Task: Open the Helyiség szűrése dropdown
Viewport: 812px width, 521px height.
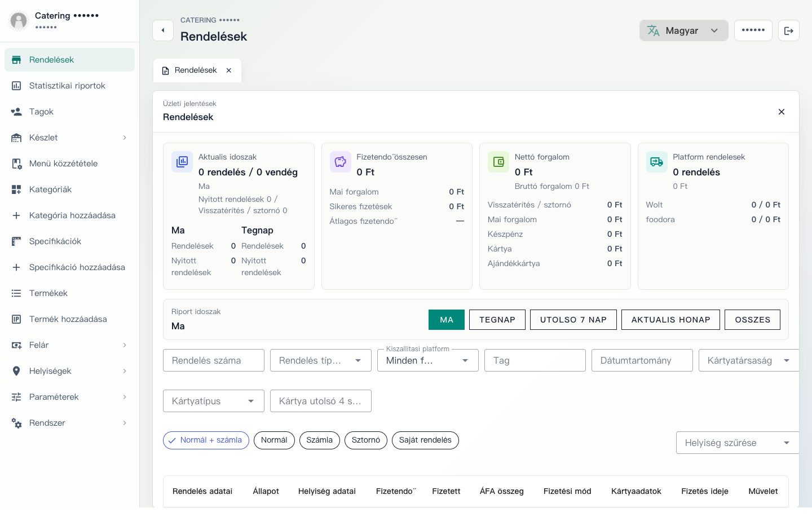Action: tap(738, 443)
